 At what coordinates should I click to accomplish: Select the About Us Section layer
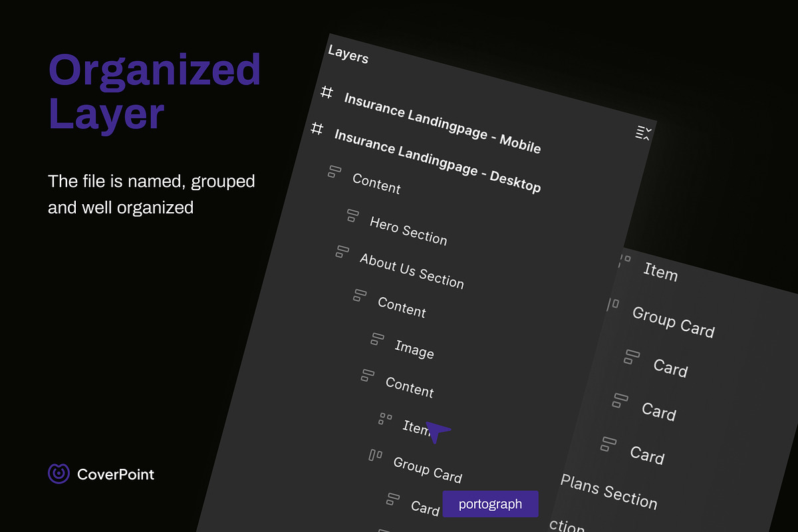click(x=412, y=271)
